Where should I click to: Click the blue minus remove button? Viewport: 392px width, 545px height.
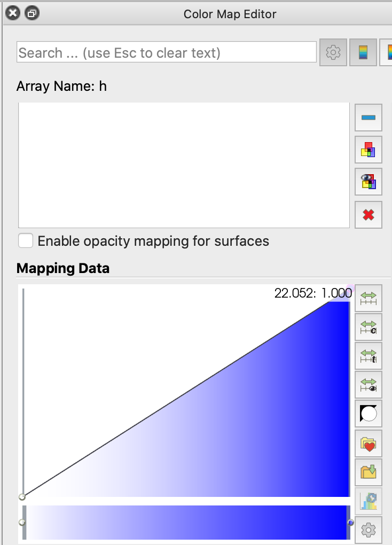point(369,118)
